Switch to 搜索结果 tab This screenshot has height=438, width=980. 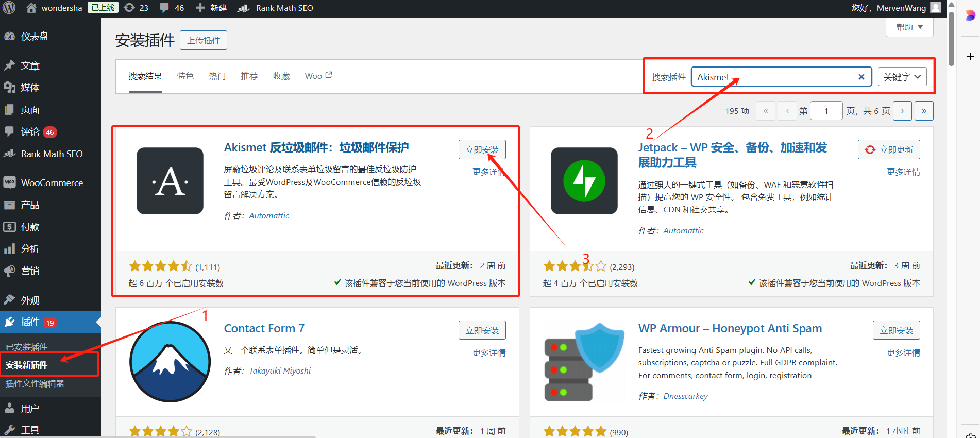tap(145, 76)
